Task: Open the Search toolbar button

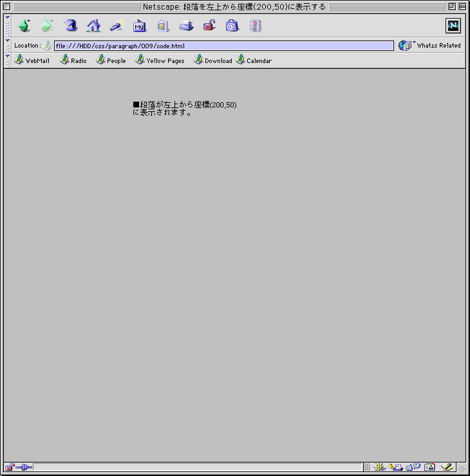Action: coord(117,26)
